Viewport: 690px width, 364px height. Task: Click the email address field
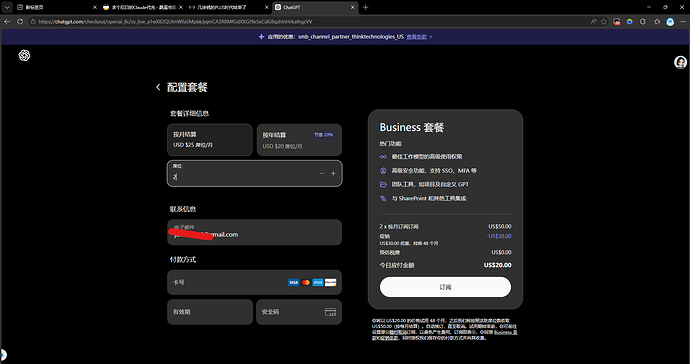click(254, 232)
